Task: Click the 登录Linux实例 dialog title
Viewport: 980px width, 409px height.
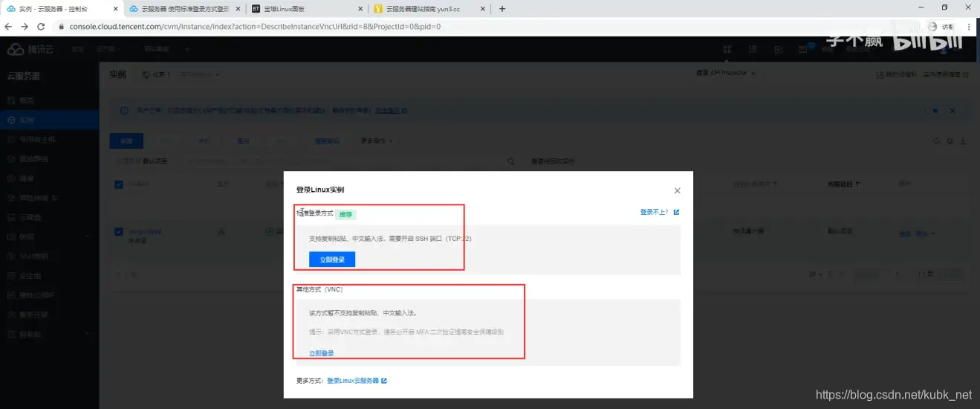Action: (x=320, y=190)
